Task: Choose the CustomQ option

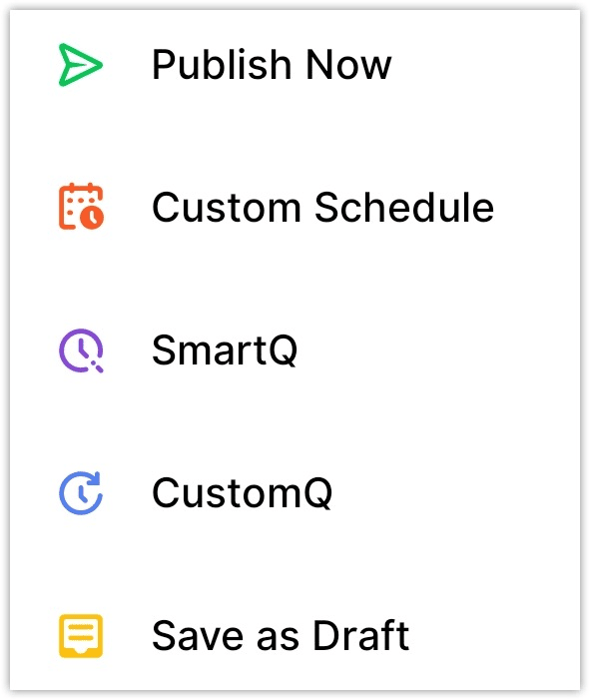Action: point(295,493)
